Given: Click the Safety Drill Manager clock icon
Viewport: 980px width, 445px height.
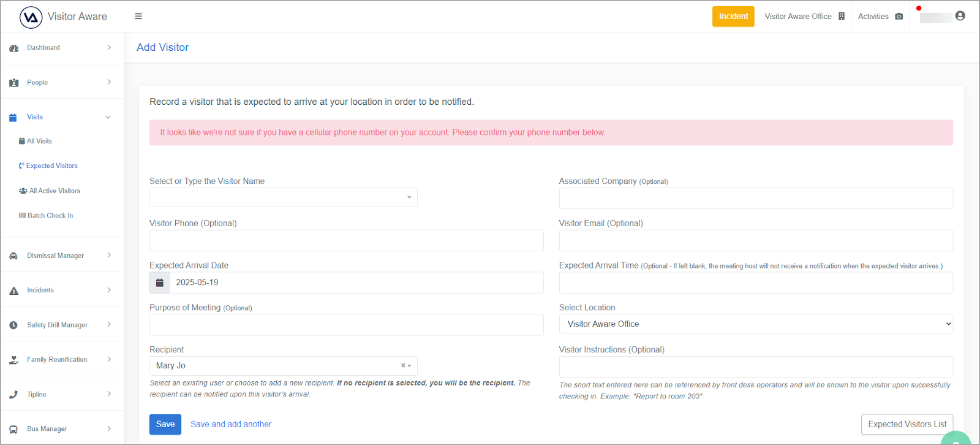Looking at the screenshot, I should point(13,325).
